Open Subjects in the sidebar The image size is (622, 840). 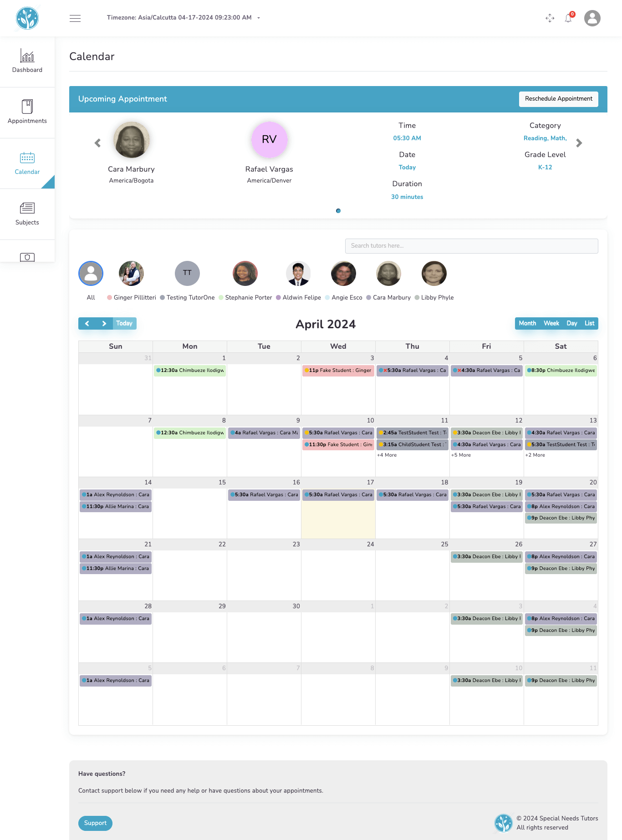coord(27,214)
